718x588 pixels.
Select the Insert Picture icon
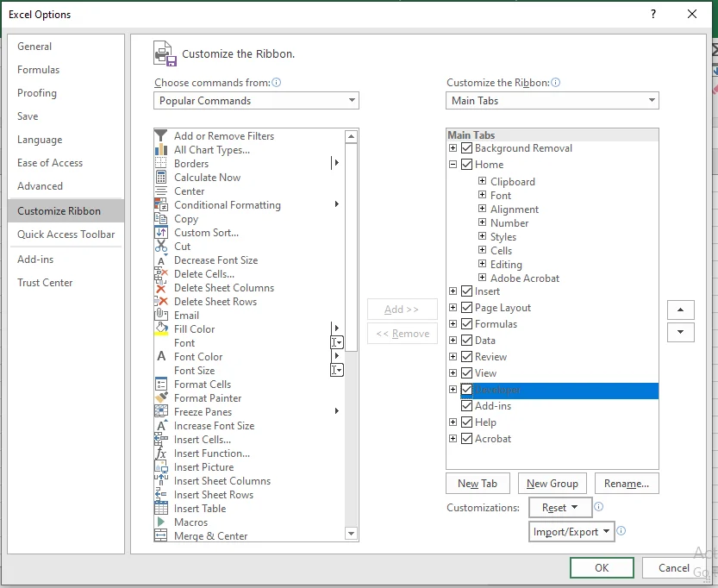point(160,466)
